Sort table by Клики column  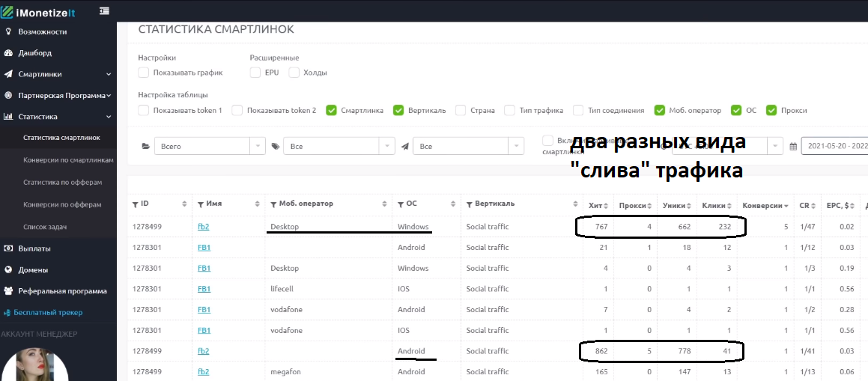coord(716,205)
